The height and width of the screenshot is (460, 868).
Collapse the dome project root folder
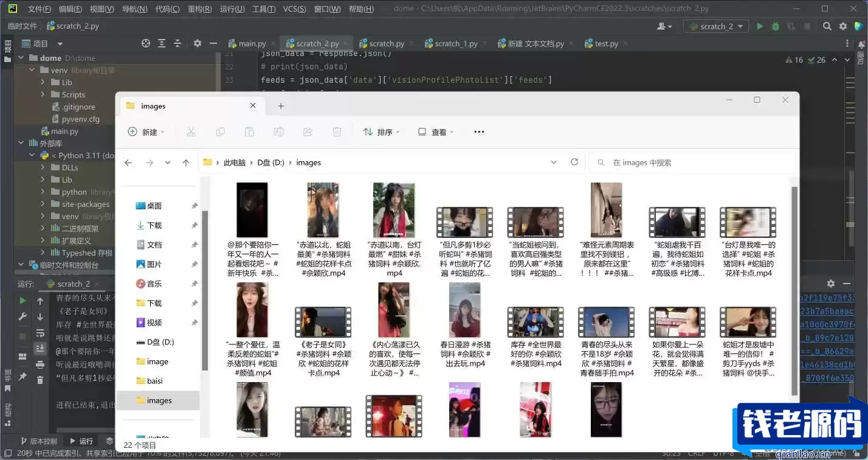(21, 58)
